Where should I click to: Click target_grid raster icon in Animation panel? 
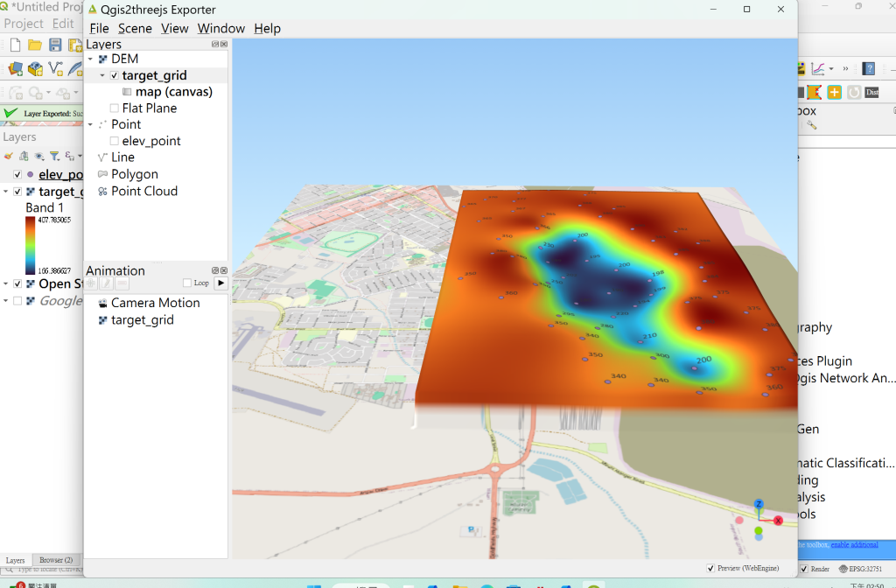click(103, 320)
